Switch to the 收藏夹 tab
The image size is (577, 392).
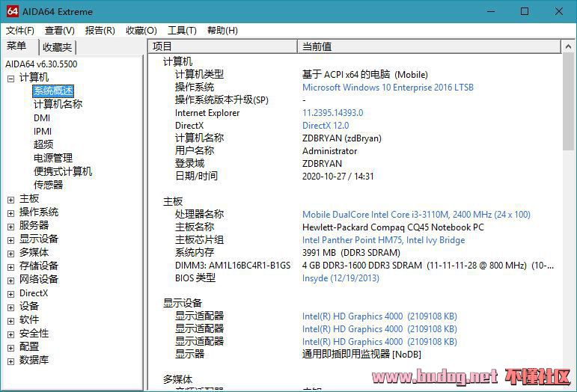tap(57, 47)
